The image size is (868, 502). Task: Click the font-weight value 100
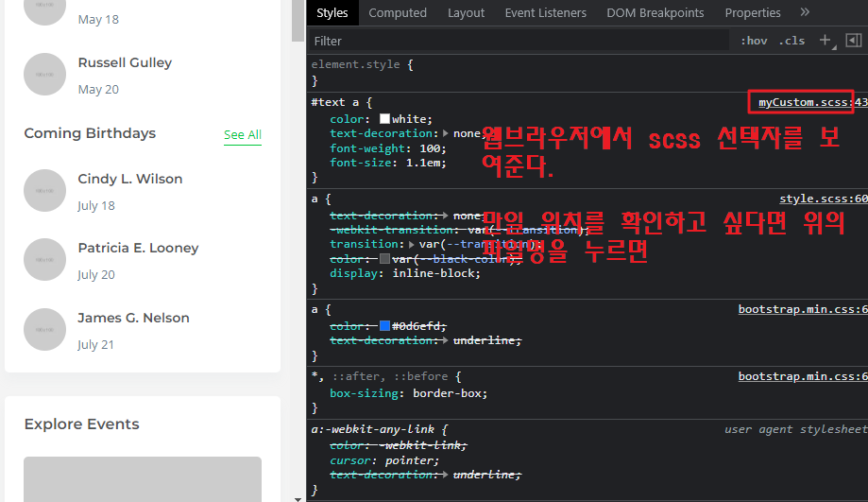430,148
